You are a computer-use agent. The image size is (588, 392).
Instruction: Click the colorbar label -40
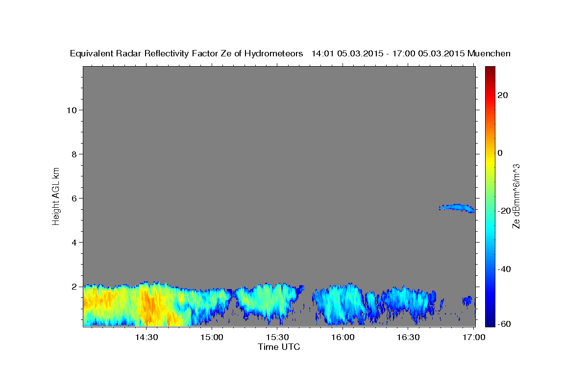504,269
